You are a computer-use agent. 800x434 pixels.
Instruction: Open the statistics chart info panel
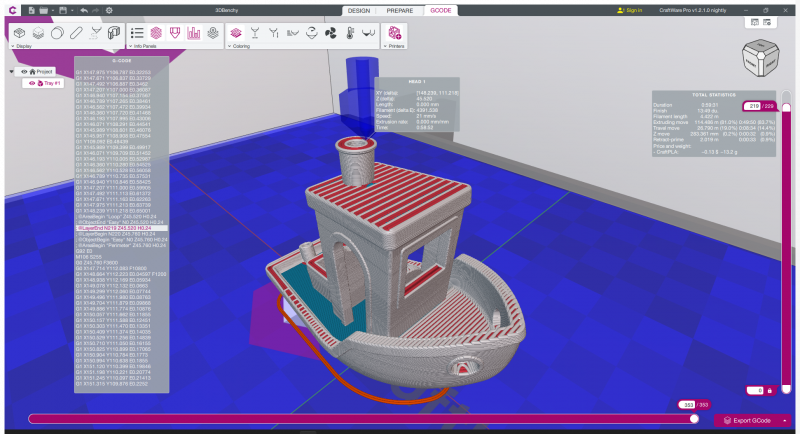tap(194, 33)
